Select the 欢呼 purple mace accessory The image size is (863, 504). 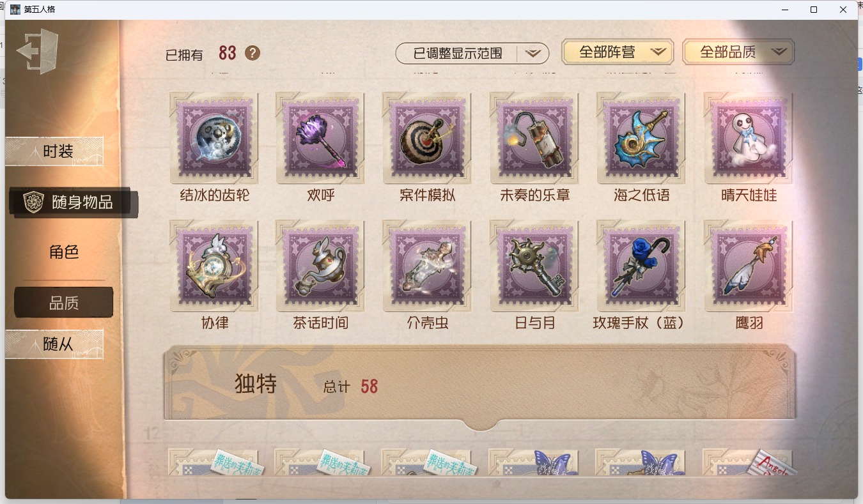(321, 138)
